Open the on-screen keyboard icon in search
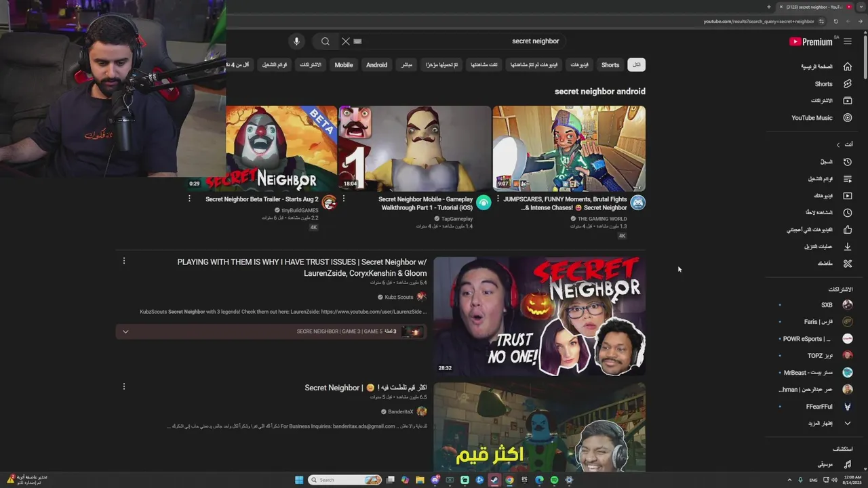This screenshot has height=488, width=868. click(x=358, y=41)
